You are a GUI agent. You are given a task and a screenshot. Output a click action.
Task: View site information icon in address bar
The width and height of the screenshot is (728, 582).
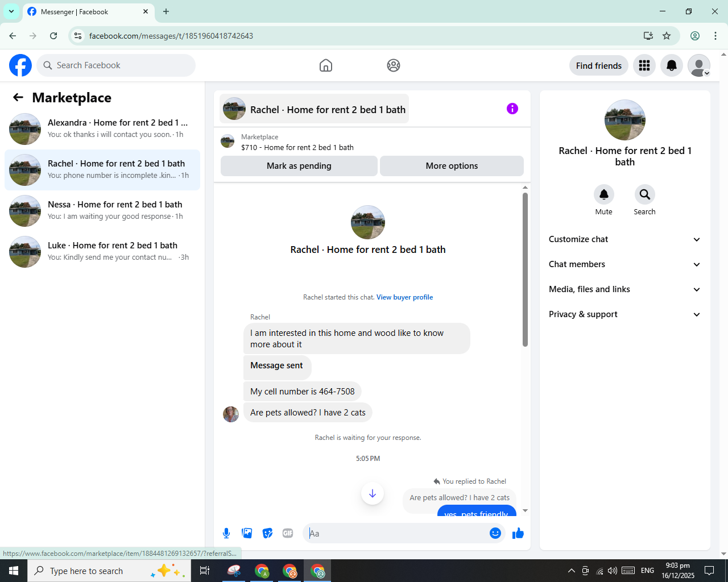[x=78, y=36]
